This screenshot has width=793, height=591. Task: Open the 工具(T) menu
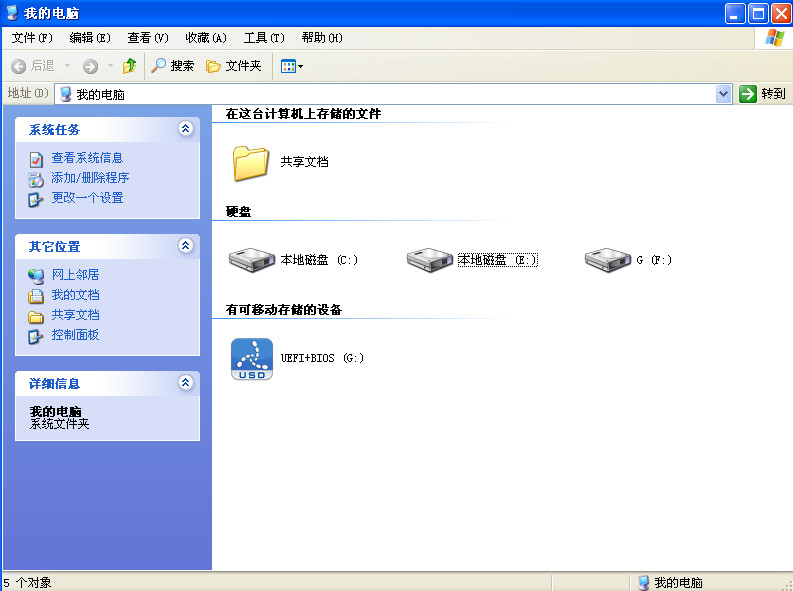(264, 38)
